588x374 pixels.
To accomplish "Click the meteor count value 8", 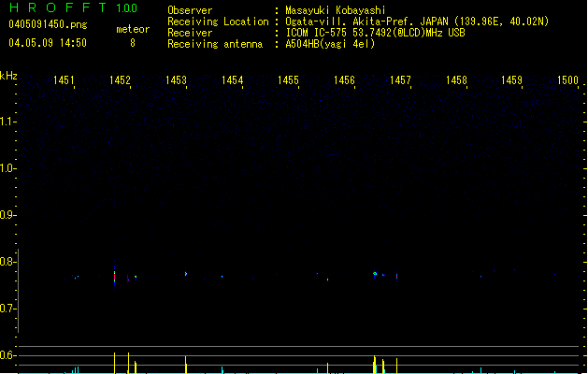I will pyautogui.click(x=133, y=43).
